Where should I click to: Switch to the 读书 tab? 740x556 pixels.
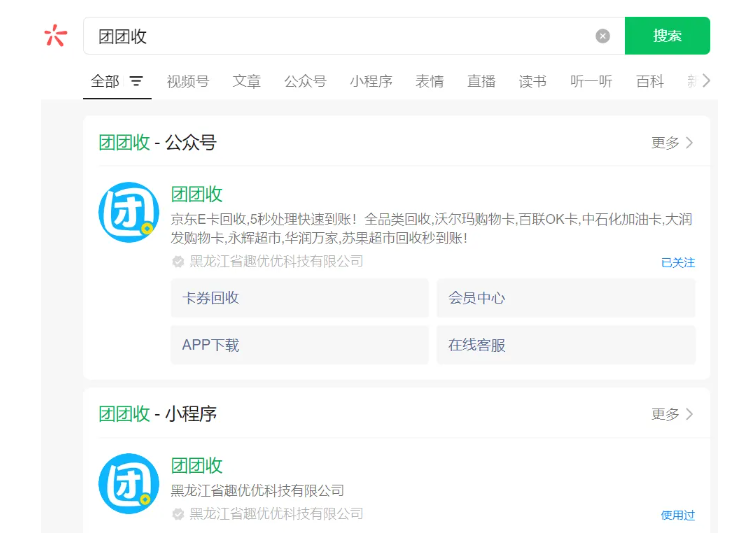[532, 81]
